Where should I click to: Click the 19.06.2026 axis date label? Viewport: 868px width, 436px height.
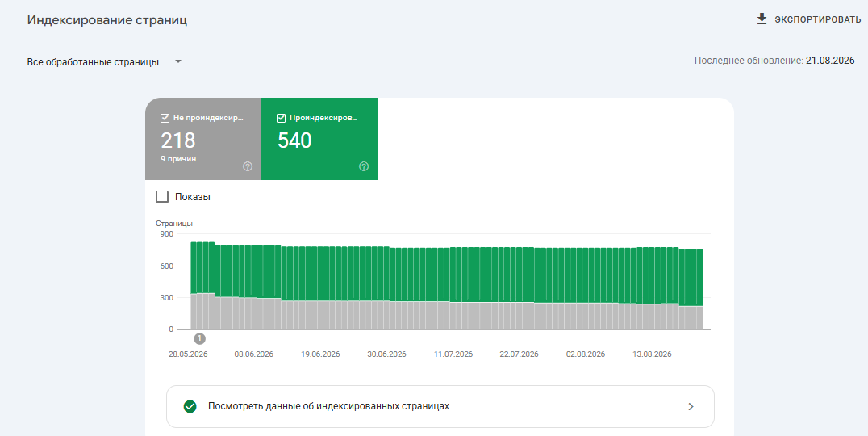[x=320, y=354]
